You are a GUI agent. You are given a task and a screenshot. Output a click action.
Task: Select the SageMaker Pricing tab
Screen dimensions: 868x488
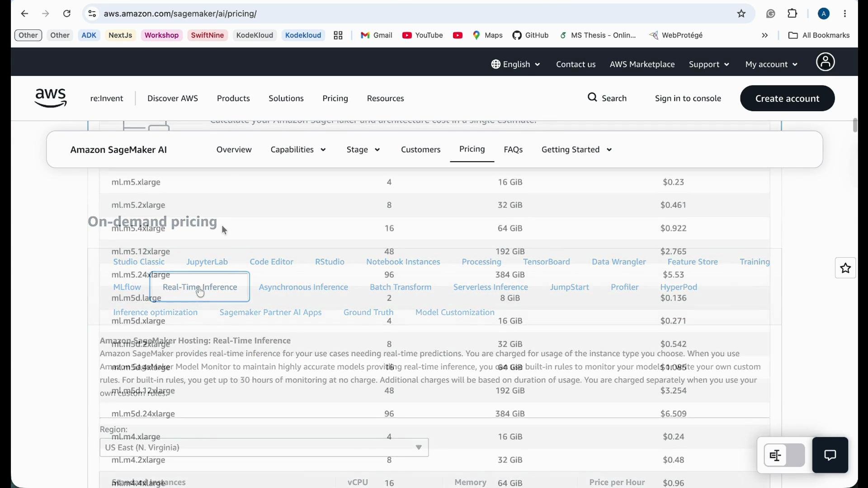click(x=472, y=150)
